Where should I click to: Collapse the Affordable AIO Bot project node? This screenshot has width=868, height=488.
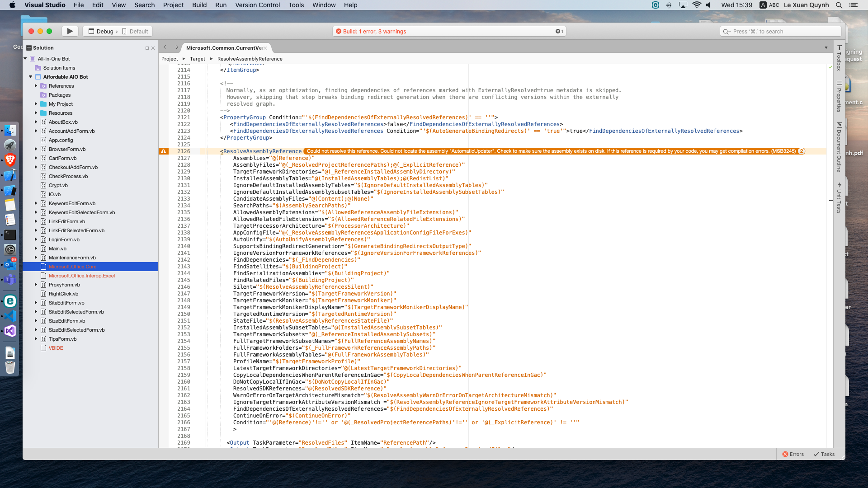(x=31, y=77)
